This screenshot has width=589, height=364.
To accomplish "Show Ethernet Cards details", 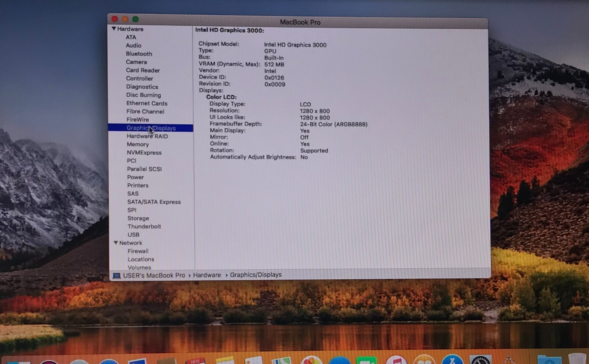I will [x=147, y=103].
